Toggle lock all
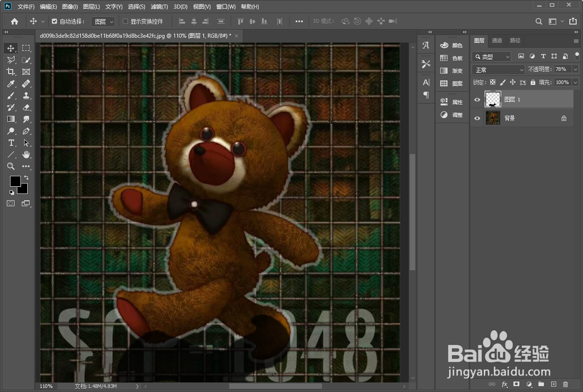This screenshot has height=392, width=583. tap(533, 83)
